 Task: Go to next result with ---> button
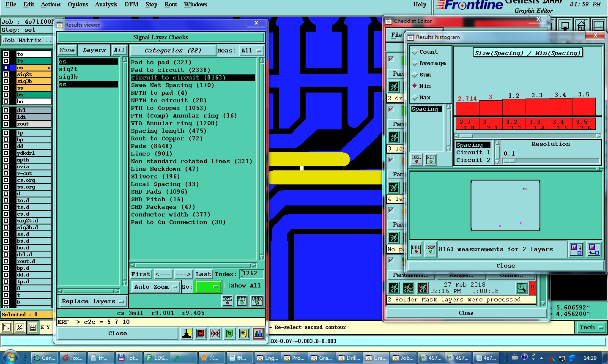tap(183, 274)
